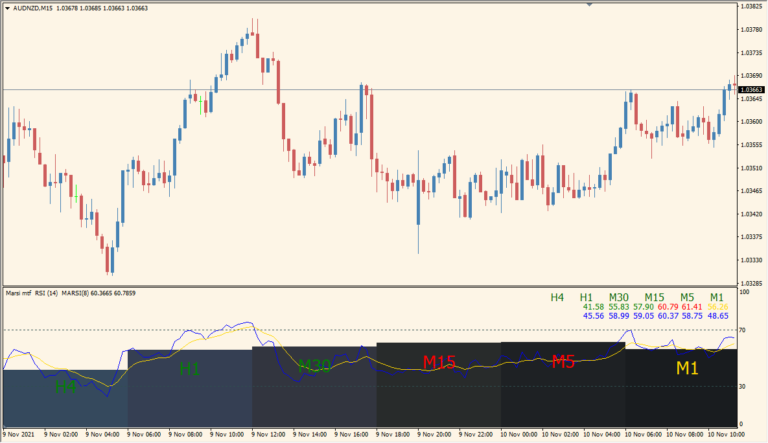Click the yellow 56.26 RSI value
Screen dimensions: 768x443
tap(717, 307)
